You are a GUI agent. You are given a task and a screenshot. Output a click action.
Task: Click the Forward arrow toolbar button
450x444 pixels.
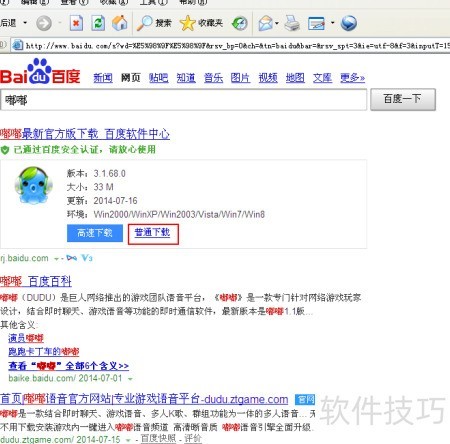[44, 23]
